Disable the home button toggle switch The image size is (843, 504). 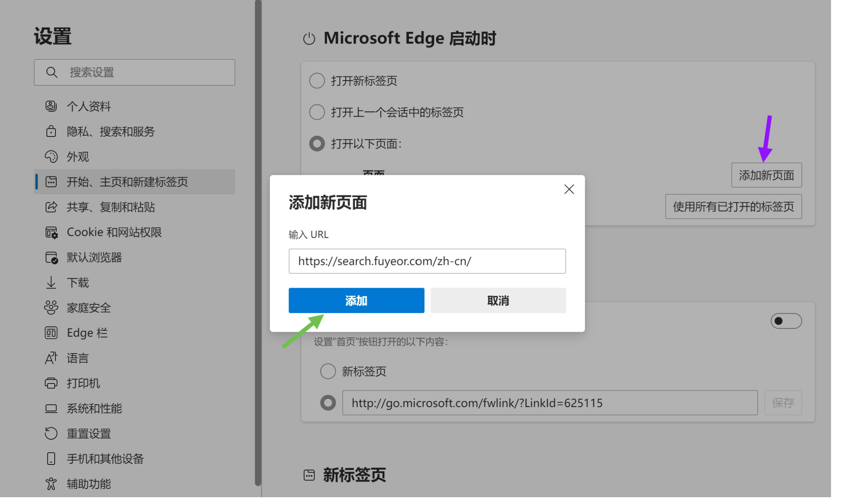786,321
